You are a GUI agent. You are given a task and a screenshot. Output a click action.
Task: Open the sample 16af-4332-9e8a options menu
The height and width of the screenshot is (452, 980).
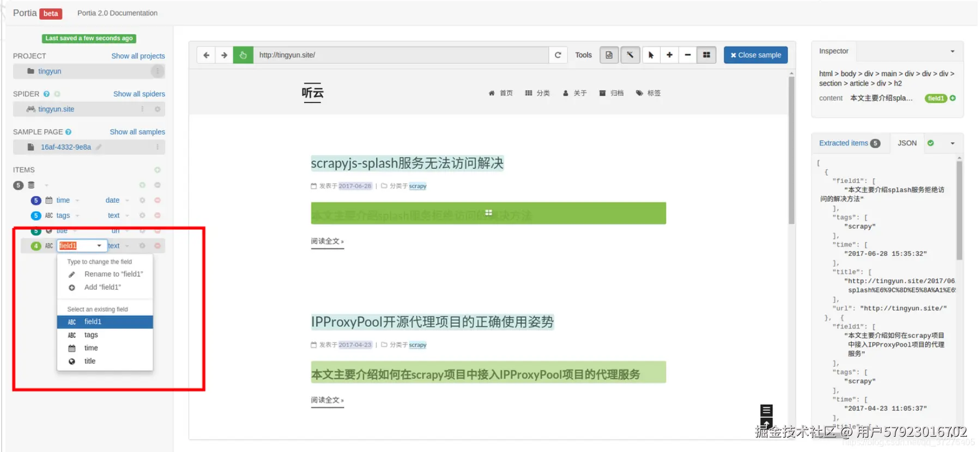[x=158, y=148]
